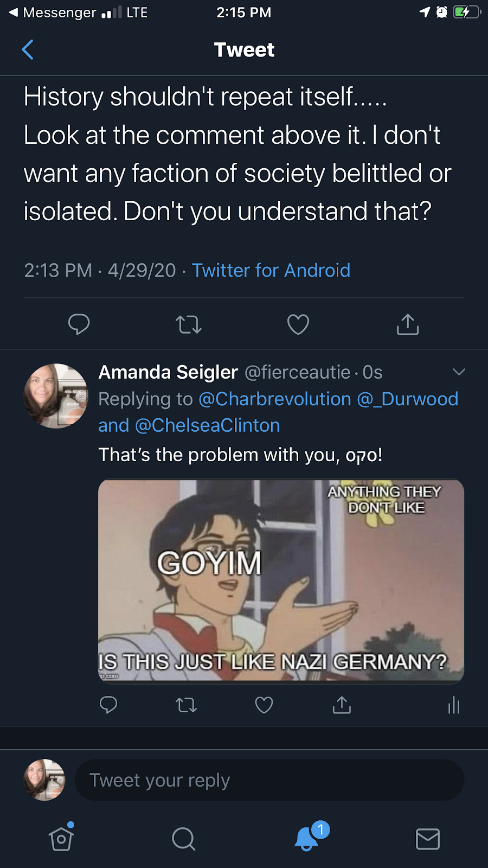Open the Messages envelope tab

pyautogui.click(x=427, y=839)
